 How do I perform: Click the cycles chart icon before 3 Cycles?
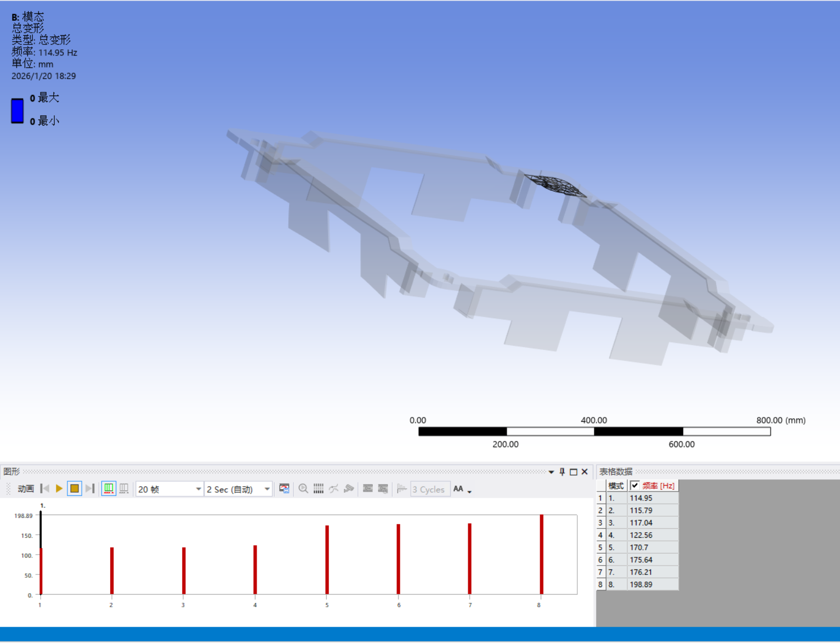point(402,488)
